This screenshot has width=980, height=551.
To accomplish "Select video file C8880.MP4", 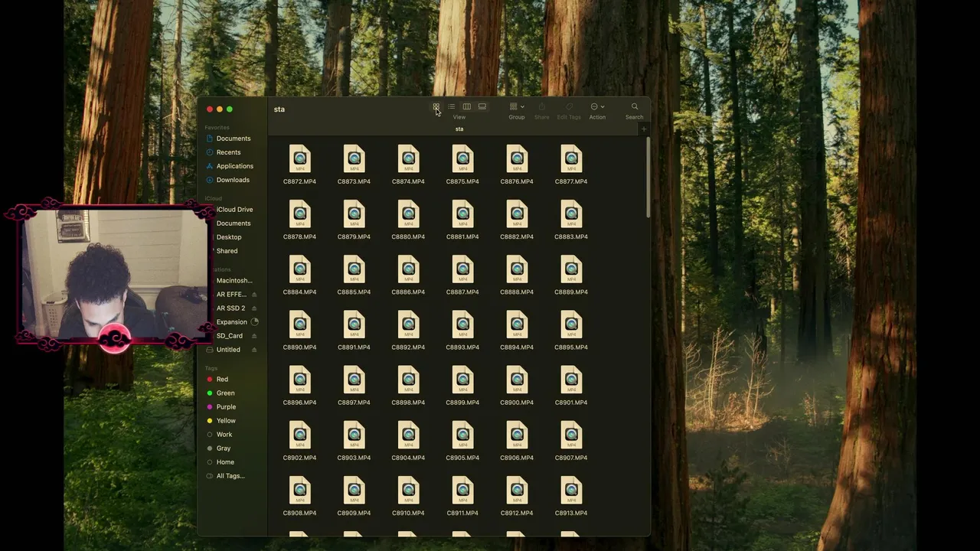I will 408,214.
